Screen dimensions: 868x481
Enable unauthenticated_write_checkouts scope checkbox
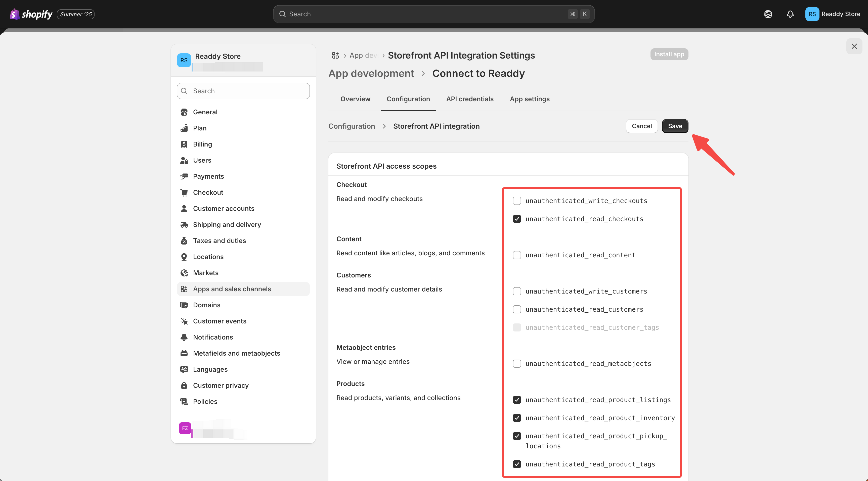click(516, 201)
